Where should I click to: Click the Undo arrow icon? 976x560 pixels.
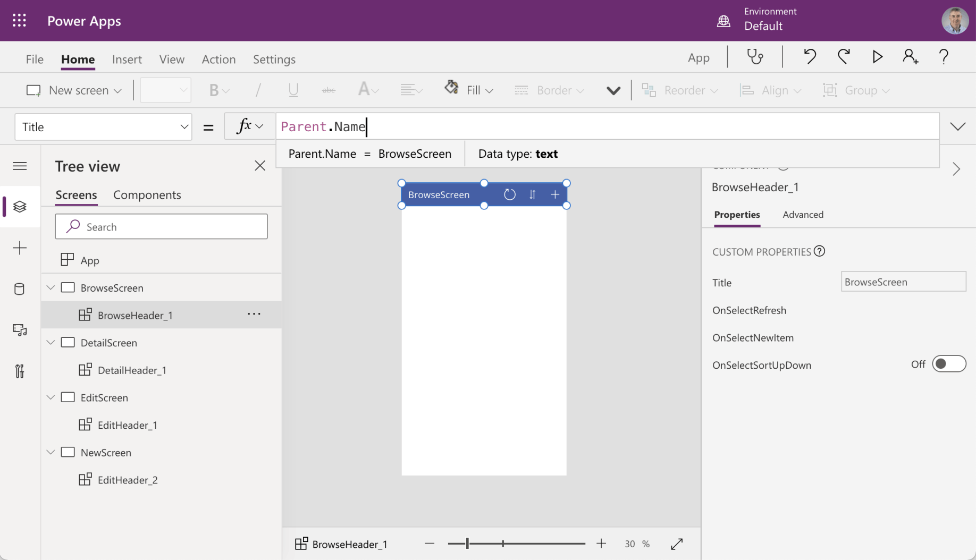810,57
